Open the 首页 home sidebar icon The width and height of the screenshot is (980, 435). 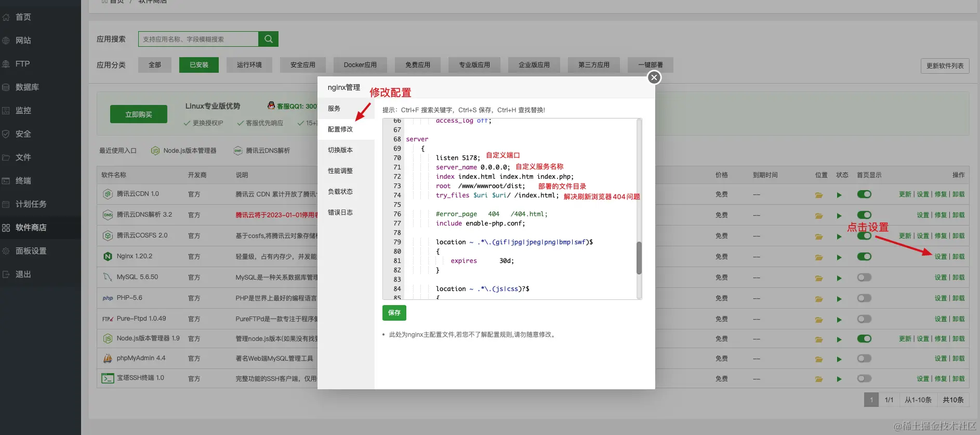tap(6, 17)
